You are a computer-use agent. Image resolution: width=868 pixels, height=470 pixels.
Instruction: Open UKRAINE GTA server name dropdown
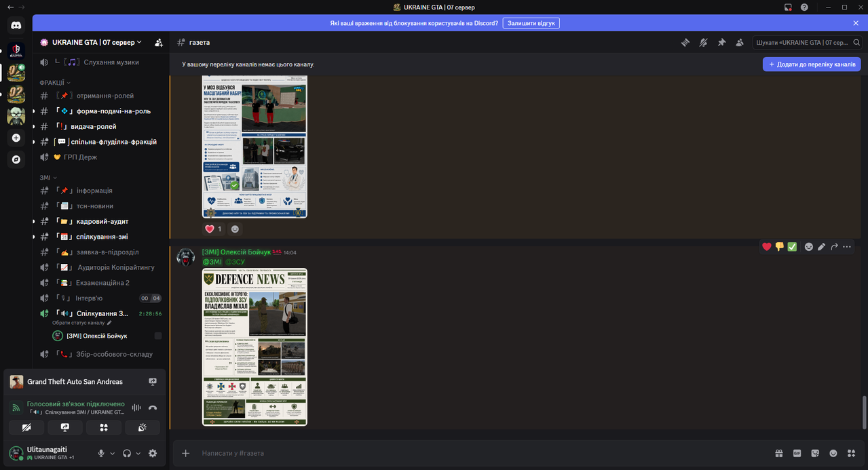point(91,42)
